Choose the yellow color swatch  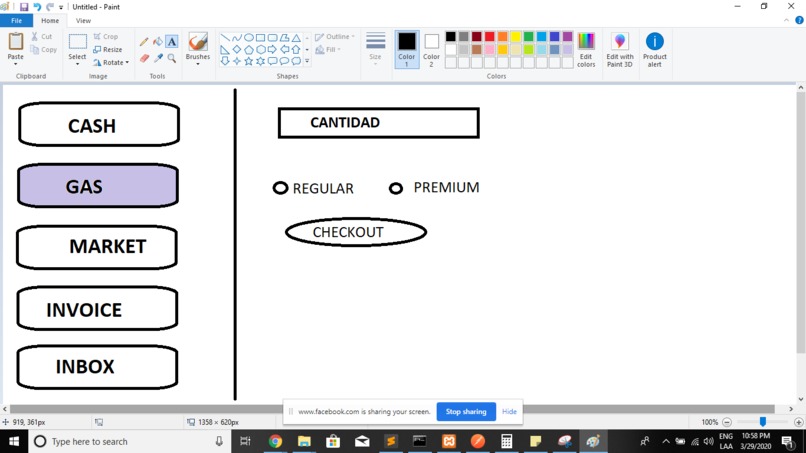click(x=516, y=37)
